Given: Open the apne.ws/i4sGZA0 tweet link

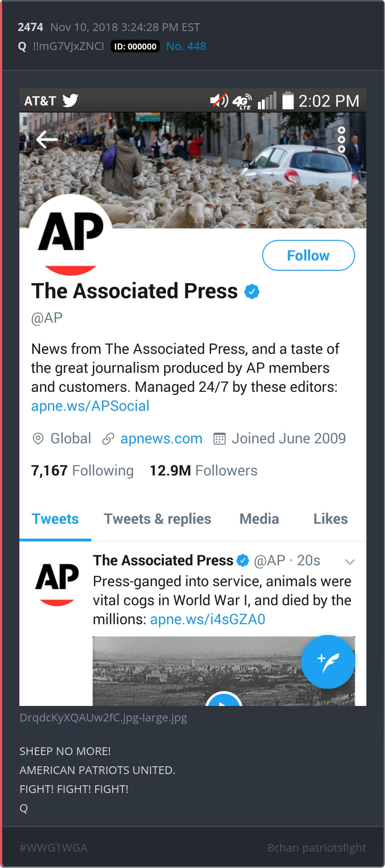Looking at the screenshot, I should coord(208,619).
